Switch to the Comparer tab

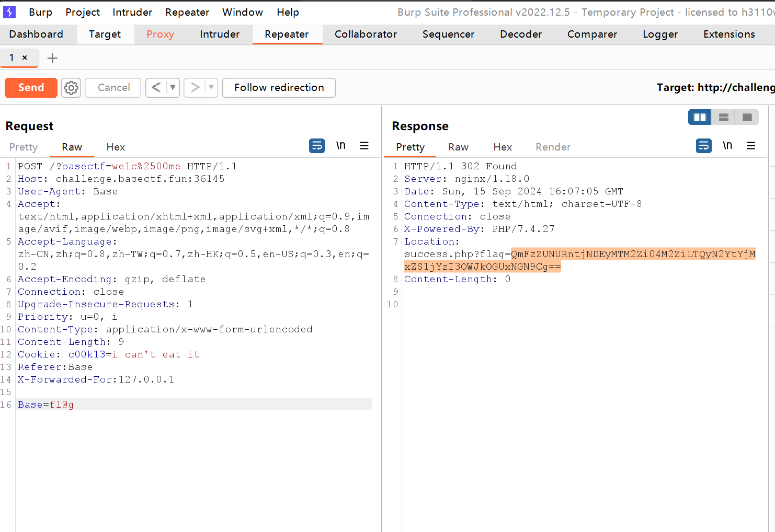pyautogui.click(x=592, y=34)
